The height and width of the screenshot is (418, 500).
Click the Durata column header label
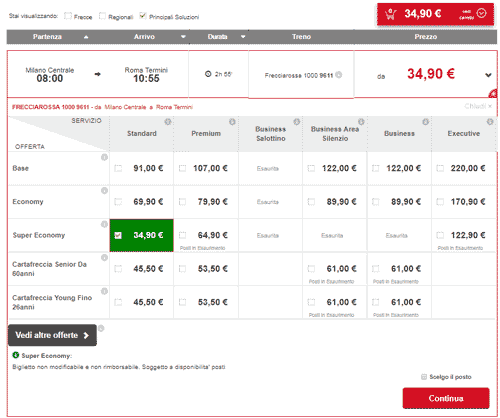click(217, 37)
